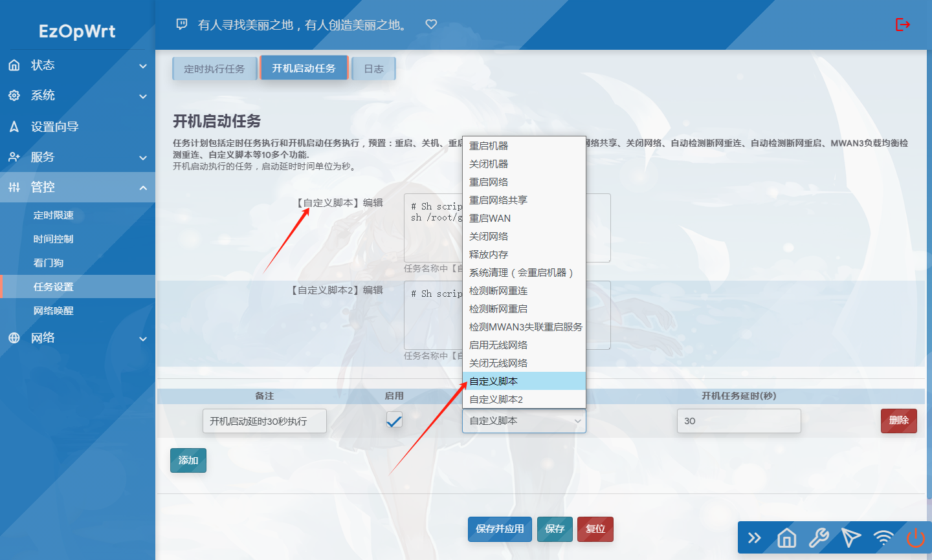Click the wrench icon in bottom toolbar
This screenshot has width=932, height=560.
point(819,538)
